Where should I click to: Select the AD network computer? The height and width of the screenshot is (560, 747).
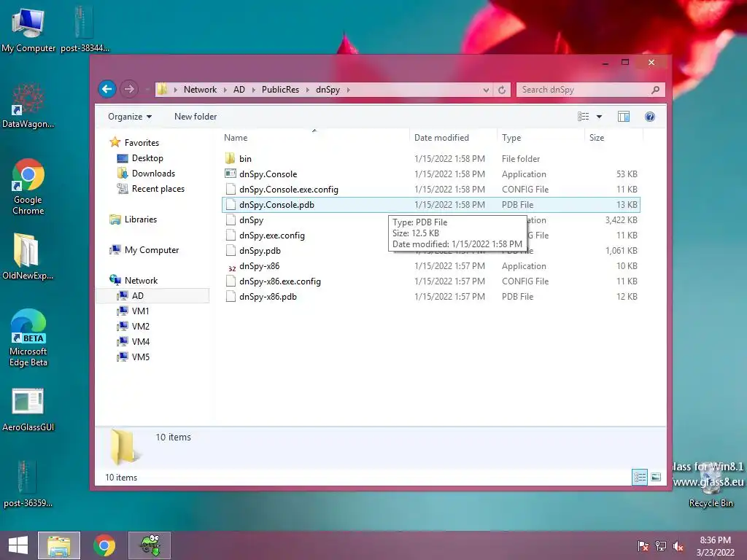152,296
